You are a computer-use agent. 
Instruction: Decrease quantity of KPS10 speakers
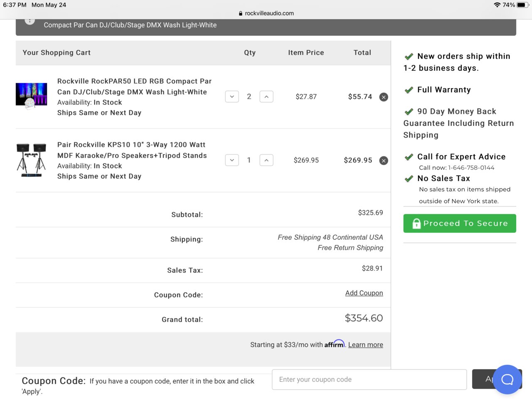pyautogui.click(x=232, y=160)
